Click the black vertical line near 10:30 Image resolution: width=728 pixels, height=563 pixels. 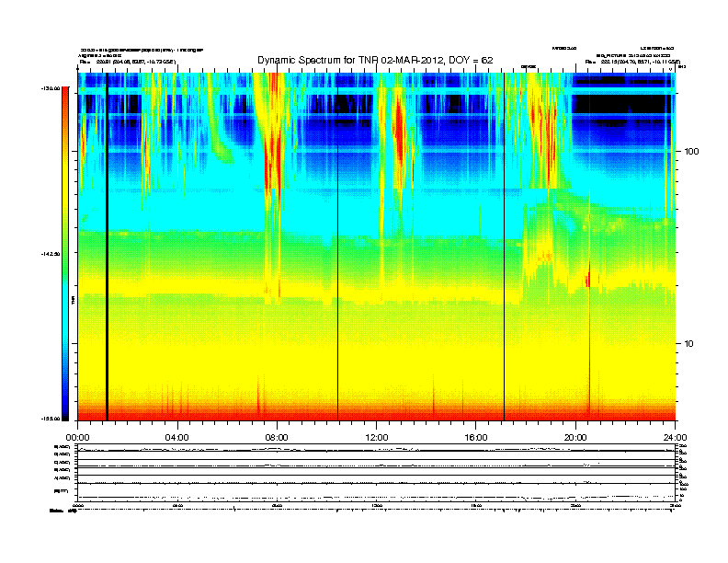(x=337, y=247)
